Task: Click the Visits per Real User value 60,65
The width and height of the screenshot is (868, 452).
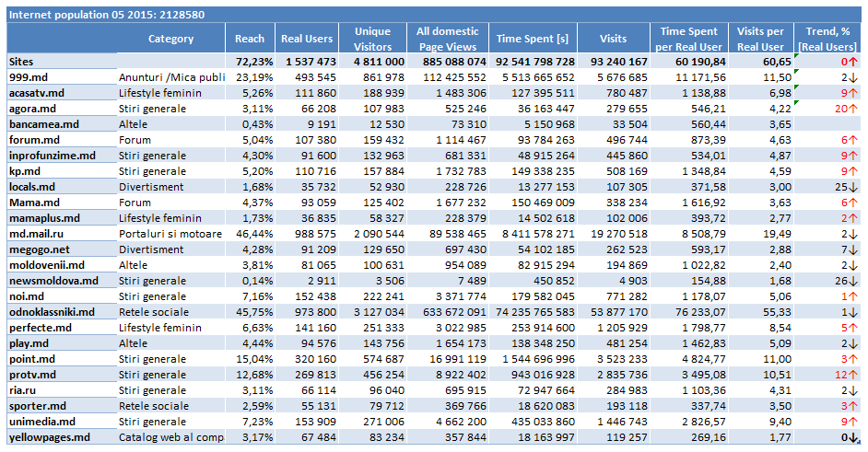Action: click(x=777, y=62)
